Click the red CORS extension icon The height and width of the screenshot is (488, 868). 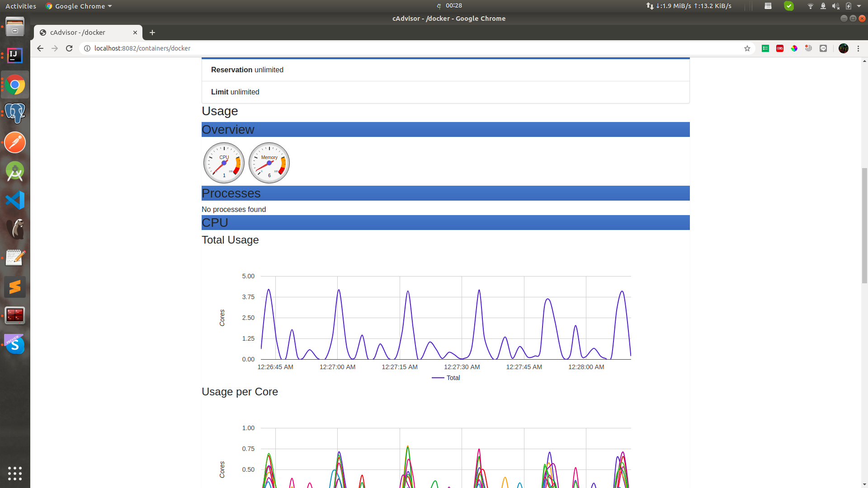click(x=780, y=48)
